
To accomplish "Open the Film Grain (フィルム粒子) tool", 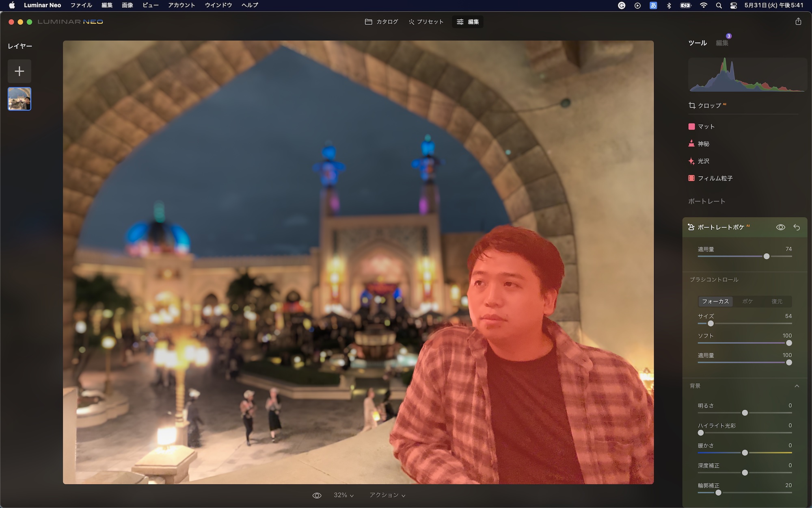I will pyautogui.click(x=715, y=178).
